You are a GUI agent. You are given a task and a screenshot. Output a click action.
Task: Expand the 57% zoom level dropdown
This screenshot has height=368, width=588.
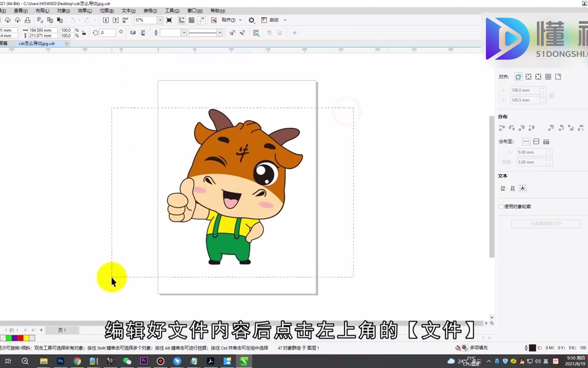click(160, 20)
